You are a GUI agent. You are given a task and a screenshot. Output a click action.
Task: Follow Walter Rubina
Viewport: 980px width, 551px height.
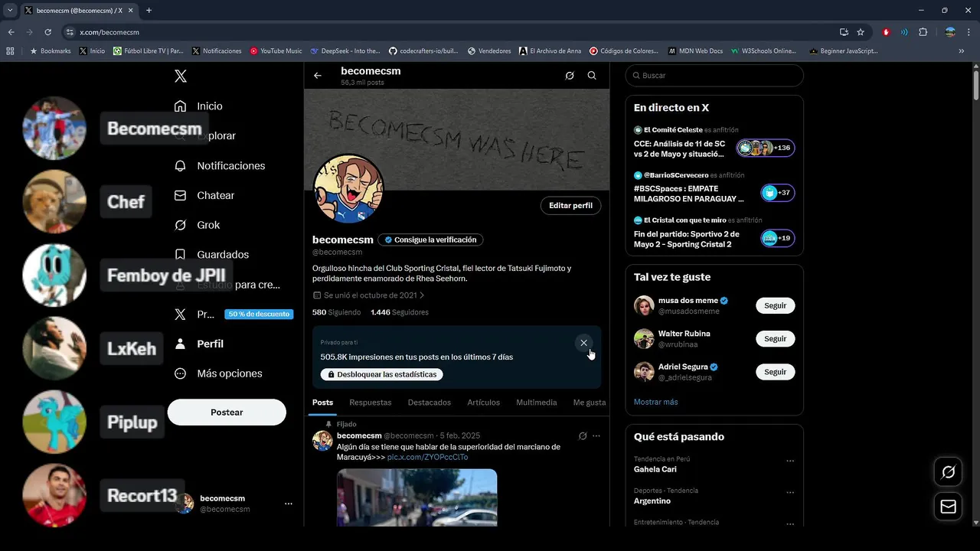tap(775, 338)
